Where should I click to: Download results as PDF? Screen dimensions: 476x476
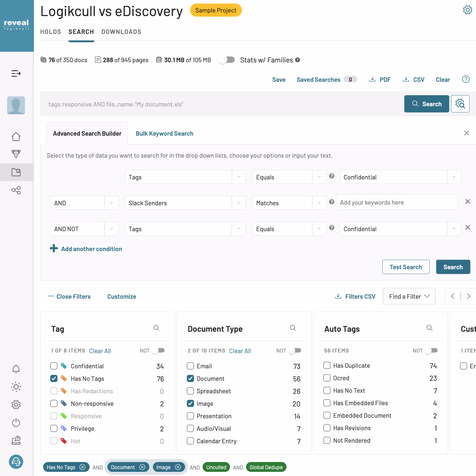point(380,79)
